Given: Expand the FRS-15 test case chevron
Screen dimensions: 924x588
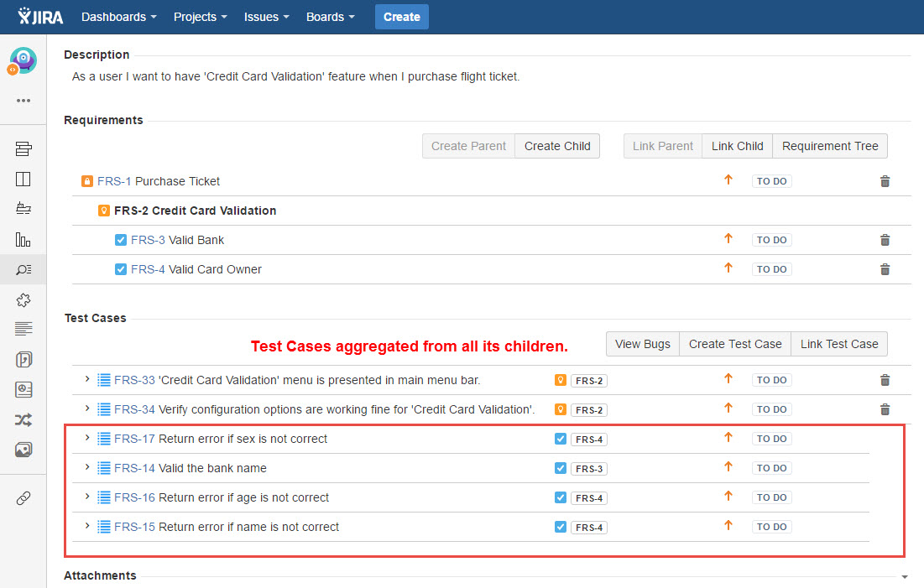Looking at the screenshot, I should (x=87, y=526).
